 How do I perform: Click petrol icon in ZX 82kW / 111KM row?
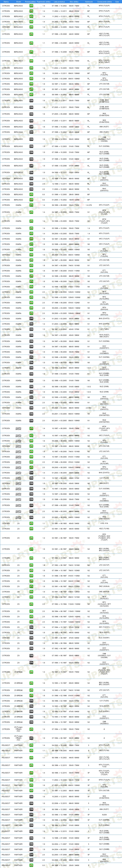(x=31, y=581)
